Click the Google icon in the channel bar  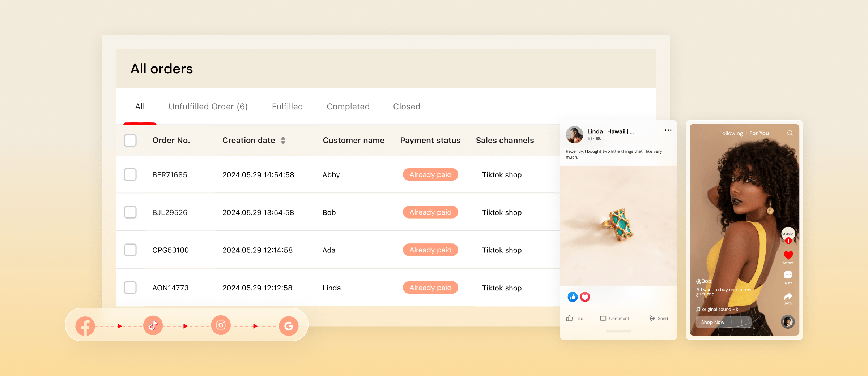289,326
